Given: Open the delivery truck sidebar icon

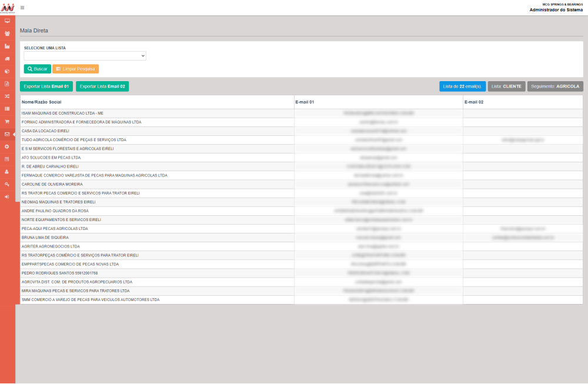Looking at the screenshot, I should 7,59.
